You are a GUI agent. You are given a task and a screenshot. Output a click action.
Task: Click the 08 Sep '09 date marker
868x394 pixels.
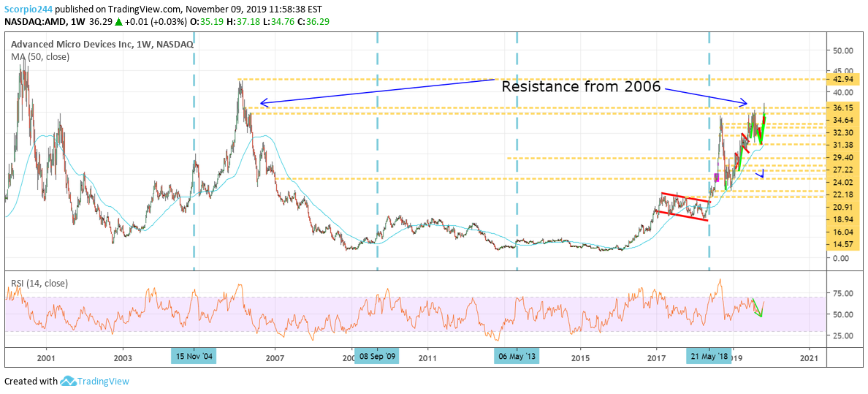tap(377, 356)
